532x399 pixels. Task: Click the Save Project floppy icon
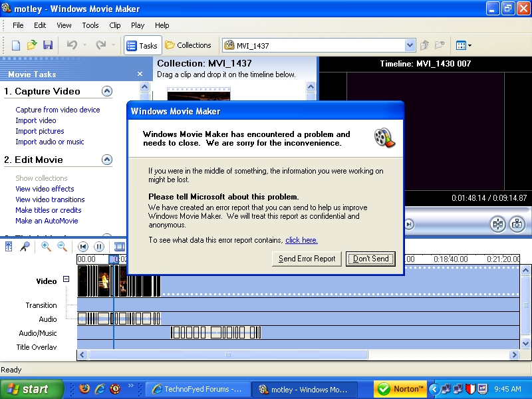coord(47,45)
